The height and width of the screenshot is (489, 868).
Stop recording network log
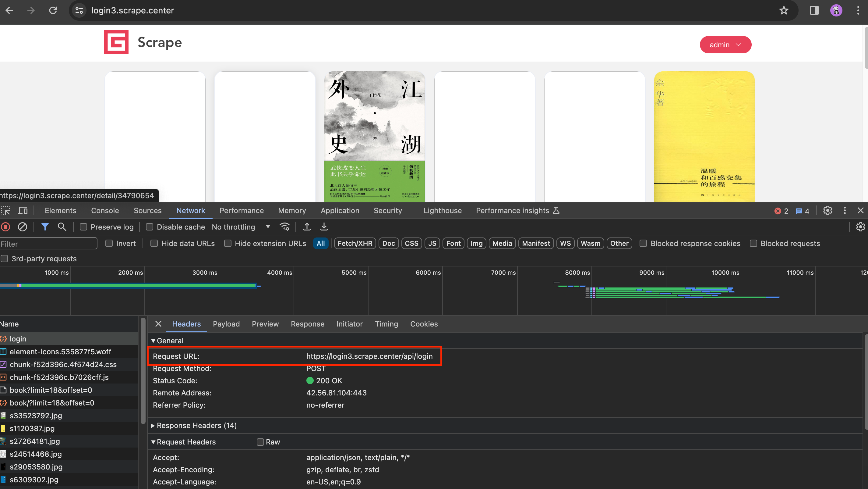(6, 227)
